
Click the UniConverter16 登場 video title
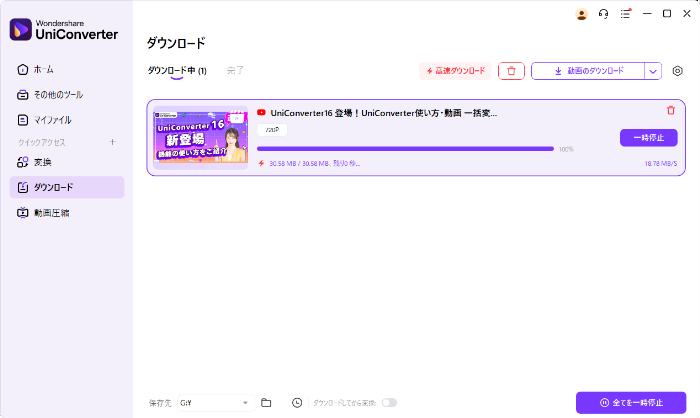[x=383, y=113]
